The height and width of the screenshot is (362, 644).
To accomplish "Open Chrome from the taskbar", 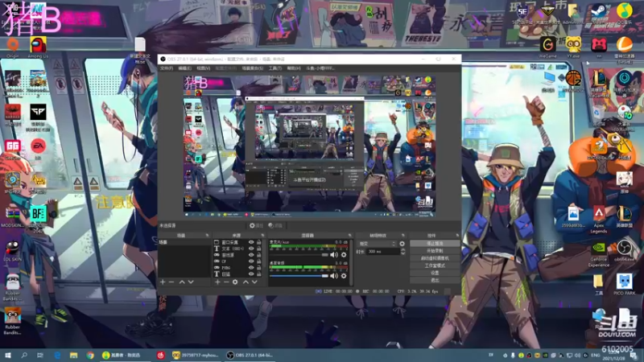I will pyautogui.click(x=90, y=356).
